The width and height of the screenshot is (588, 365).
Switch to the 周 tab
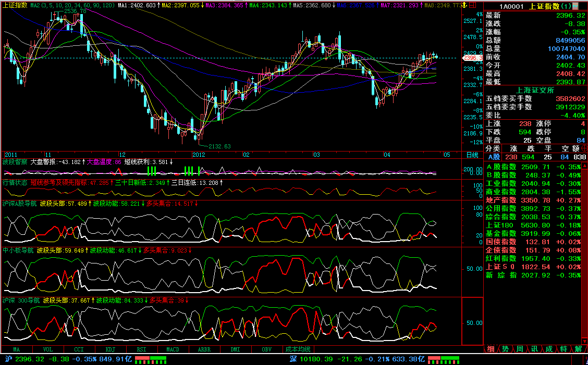pyautogui.click(x=520, y=349)
